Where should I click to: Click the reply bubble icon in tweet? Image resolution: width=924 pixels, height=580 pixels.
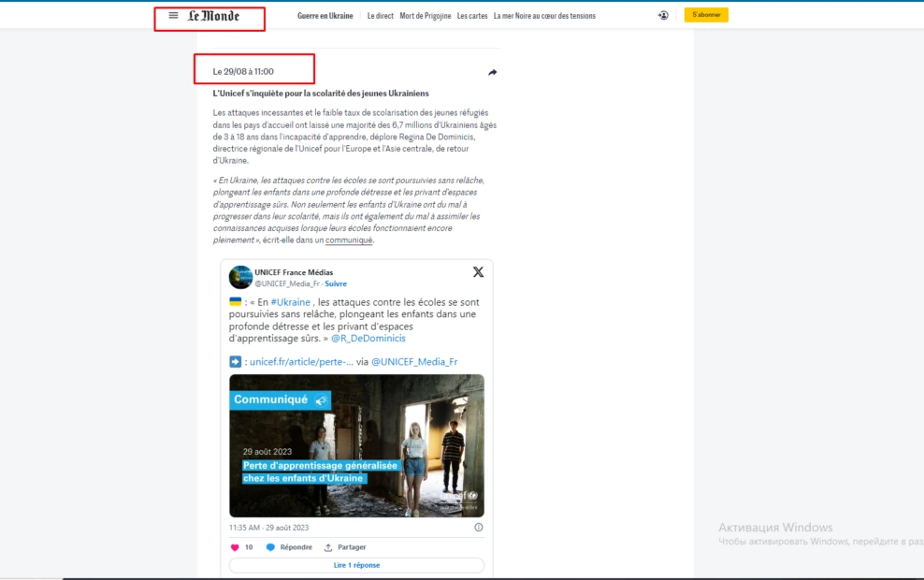click(x=270, y=547)
